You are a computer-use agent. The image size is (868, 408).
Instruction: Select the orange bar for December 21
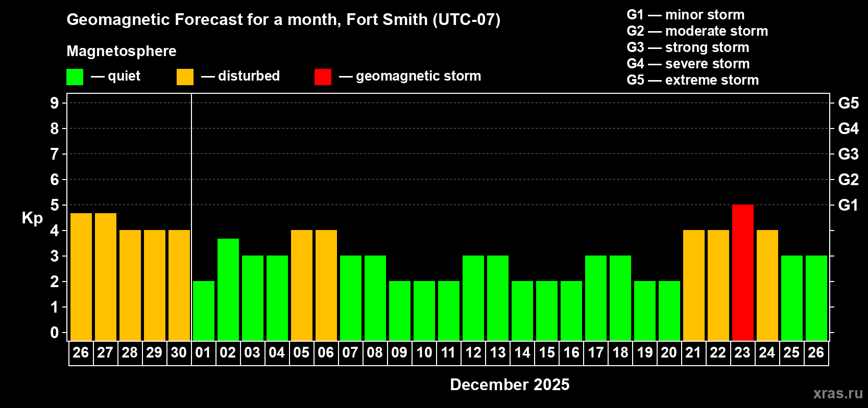pyautogui.click(x=694, y=286)
